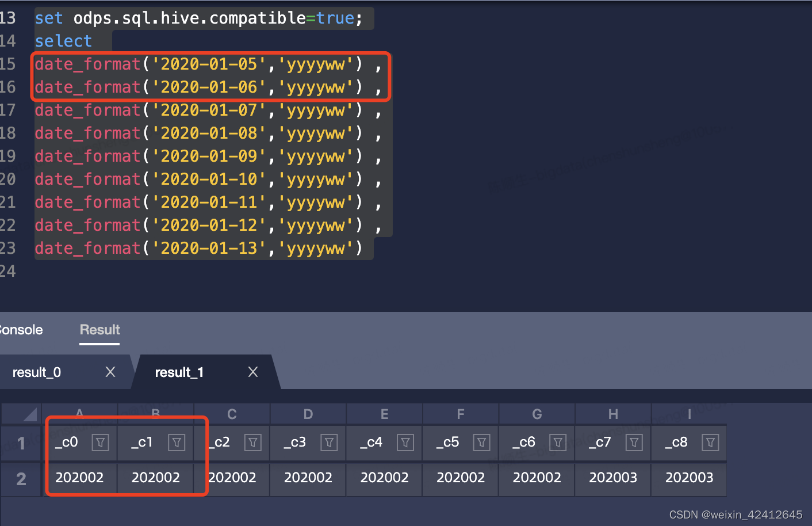The width and height of the screenshot is (812, 526).
Task: Open the filter icon for column _c3
Action: 329,443
